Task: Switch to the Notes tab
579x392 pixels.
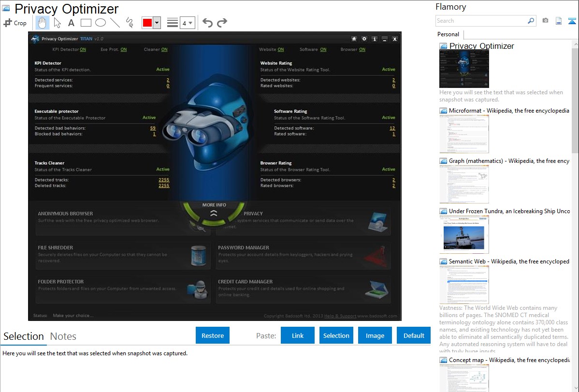Action: coord(63,336)
